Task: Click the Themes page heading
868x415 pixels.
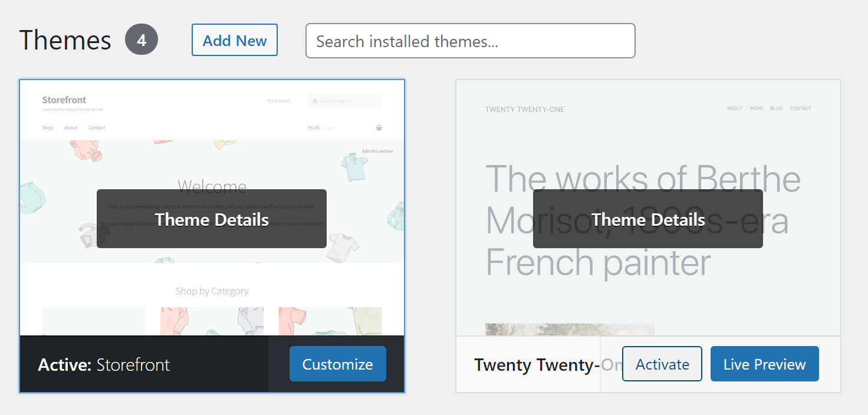Action: click(x=65, y=41)
